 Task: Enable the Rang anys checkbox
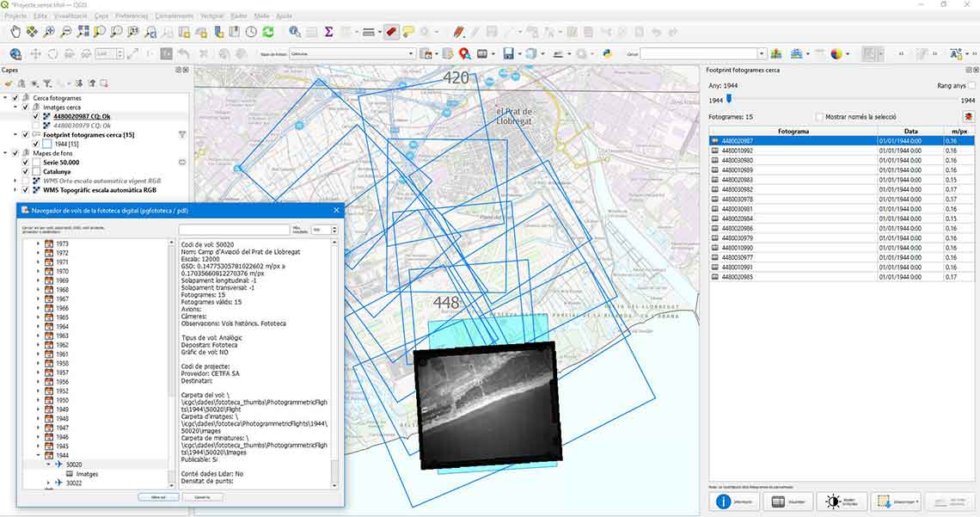[x=972, y=86]
